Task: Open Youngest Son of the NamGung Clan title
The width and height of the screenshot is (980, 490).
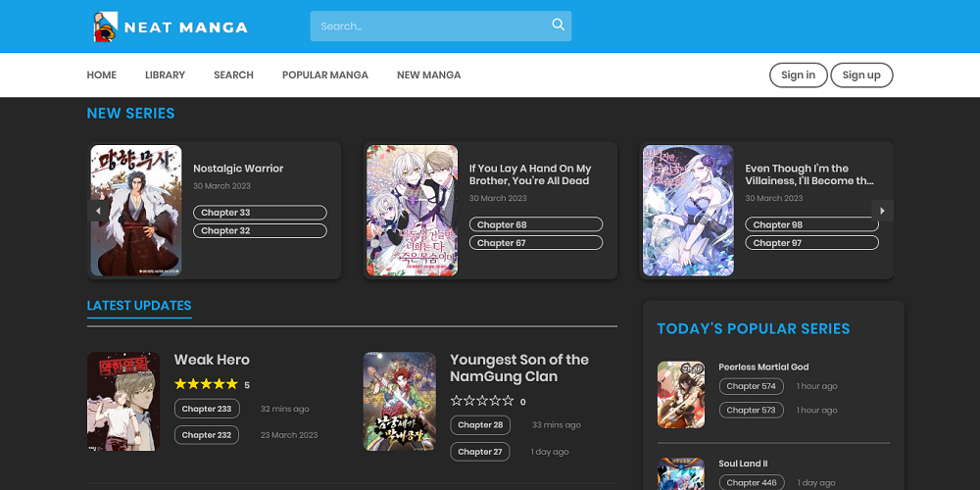Action: [519, 368]
